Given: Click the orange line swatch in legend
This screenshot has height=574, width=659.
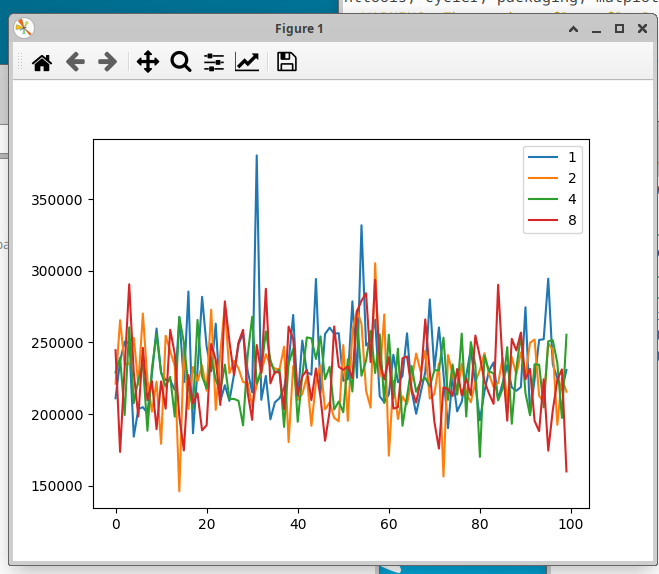Looking at the screenshot, I should pyautogui.click(x=544, y=179).
